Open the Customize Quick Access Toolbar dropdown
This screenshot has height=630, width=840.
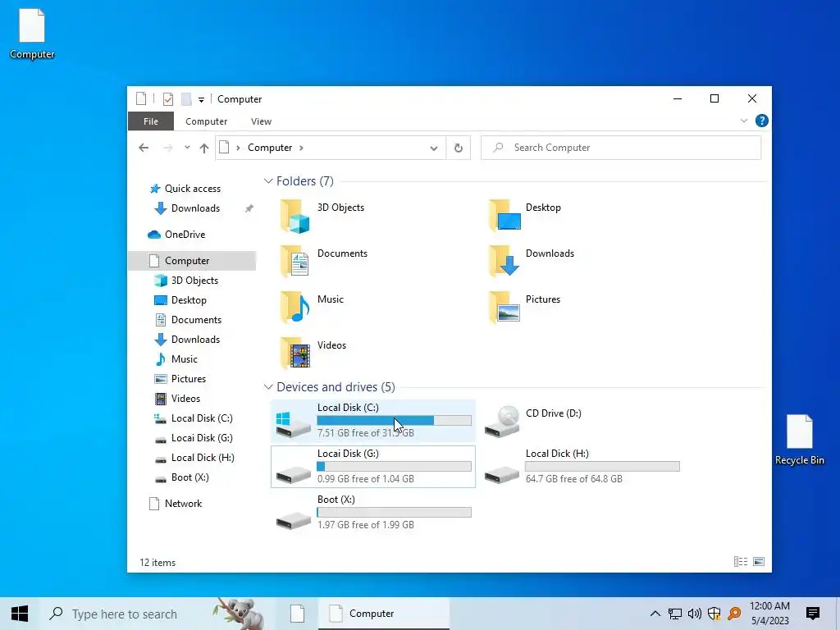click(202, 99)
